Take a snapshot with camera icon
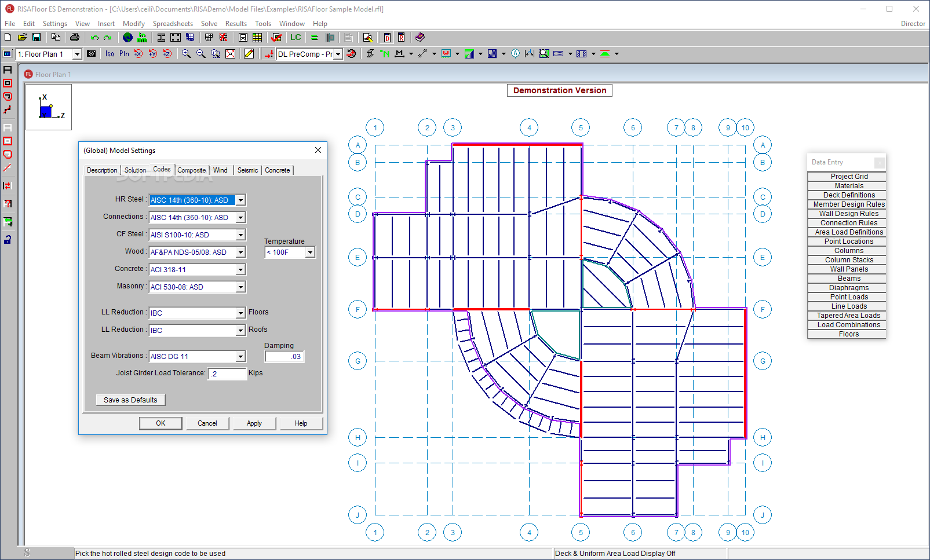930x560 pixels. click(92, 53)
